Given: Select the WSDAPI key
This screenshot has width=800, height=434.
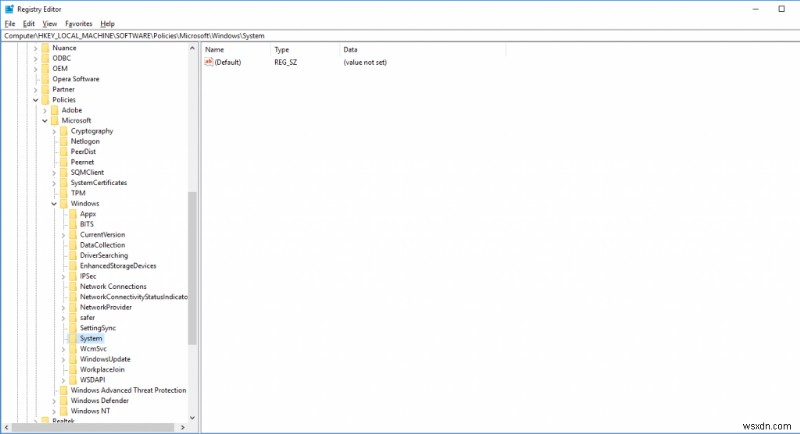Looking at the screenshot, I should tap(92, 379).
